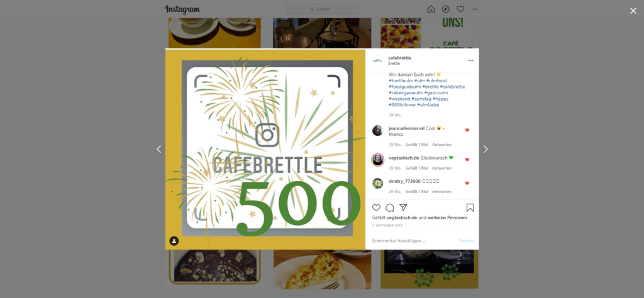Open the Home icon in top navigation

431,9
